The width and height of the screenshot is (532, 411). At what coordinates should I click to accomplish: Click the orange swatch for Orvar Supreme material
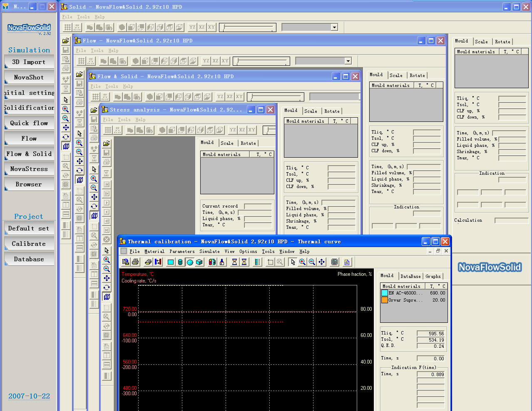pyautogui.click(x=385, y=300)
